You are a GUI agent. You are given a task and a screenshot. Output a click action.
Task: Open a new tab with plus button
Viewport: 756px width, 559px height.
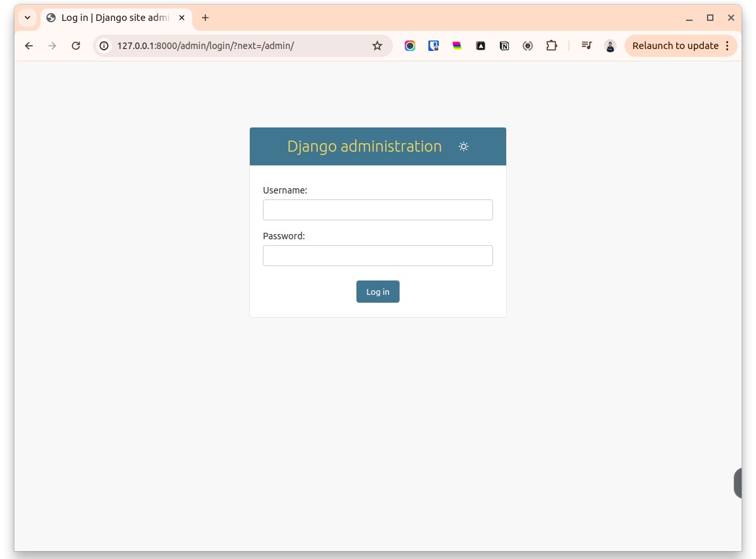(205, 18)
